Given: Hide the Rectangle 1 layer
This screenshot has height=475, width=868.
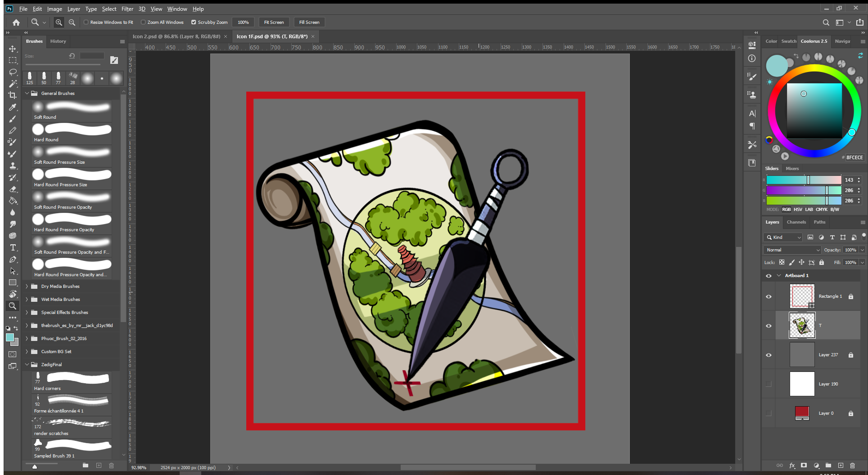Looking at the screenshot, I should point(769,296).
